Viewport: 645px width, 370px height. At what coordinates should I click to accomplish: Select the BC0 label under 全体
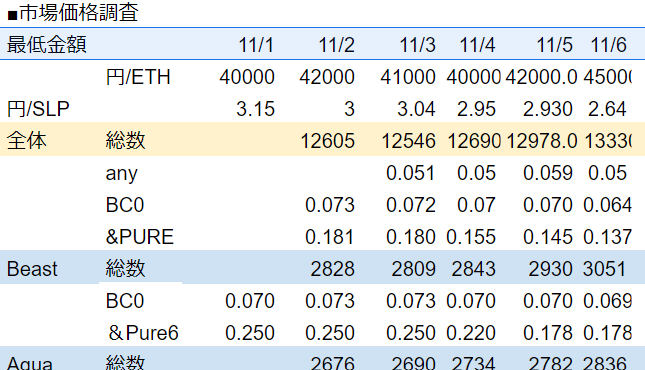125,205
